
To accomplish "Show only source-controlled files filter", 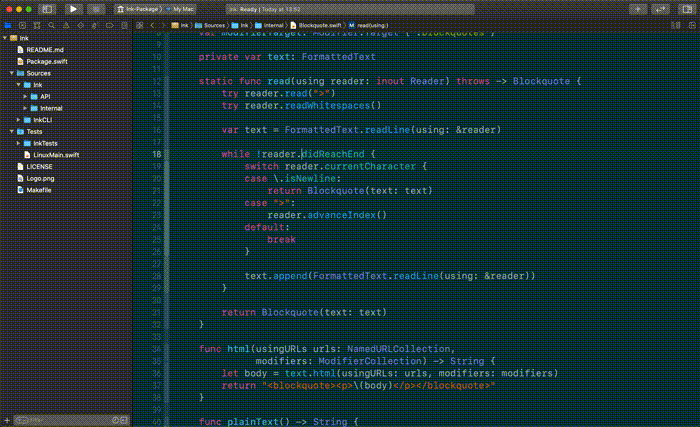I will point(124,420).
